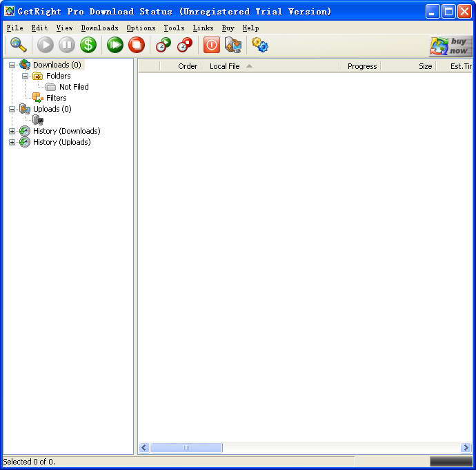Click the red power shutdown icon
Screen dimensions: 476x470
point(212,45)
